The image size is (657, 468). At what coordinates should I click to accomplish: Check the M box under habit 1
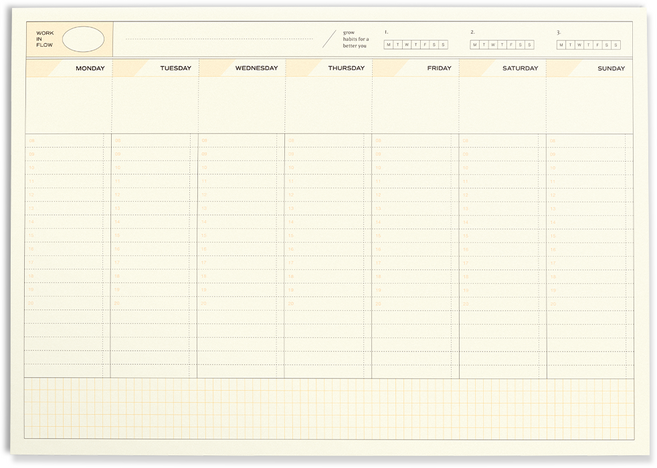pyautogui.click(x=388, y=44)
